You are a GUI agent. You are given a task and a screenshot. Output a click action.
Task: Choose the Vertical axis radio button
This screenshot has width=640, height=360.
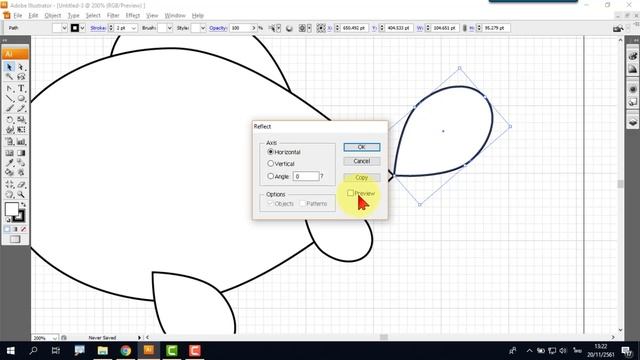(x=270, y=163)
